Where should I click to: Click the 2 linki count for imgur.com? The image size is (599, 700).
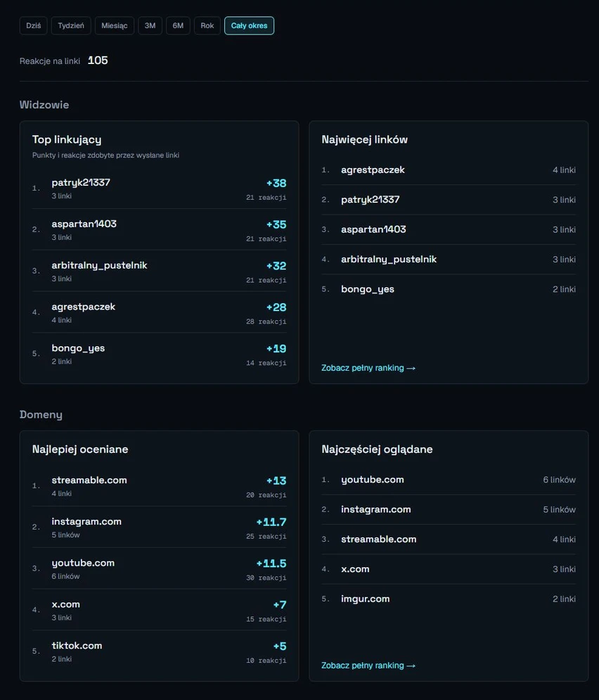click(565, 599)
